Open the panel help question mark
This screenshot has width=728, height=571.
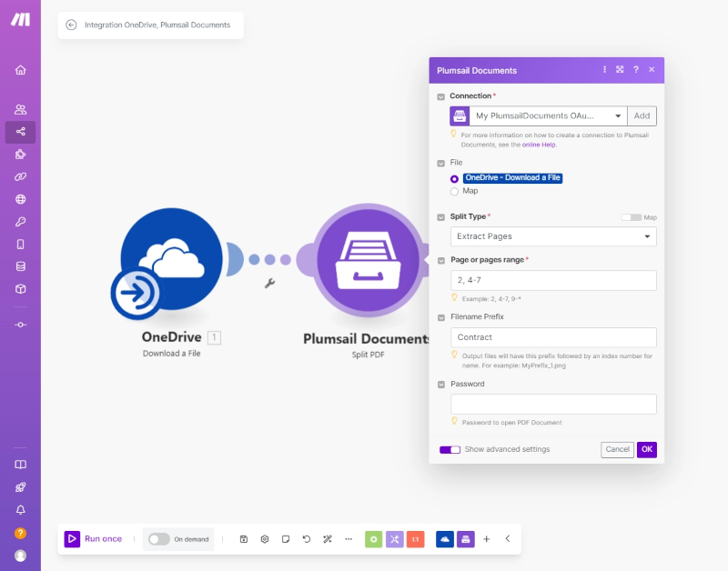636,70
